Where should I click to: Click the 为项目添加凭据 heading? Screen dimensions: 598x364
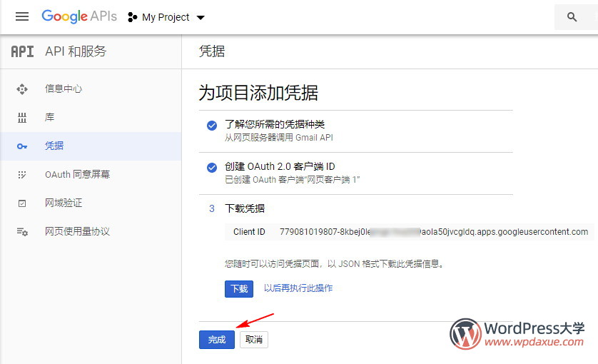[x=258, y=93]
